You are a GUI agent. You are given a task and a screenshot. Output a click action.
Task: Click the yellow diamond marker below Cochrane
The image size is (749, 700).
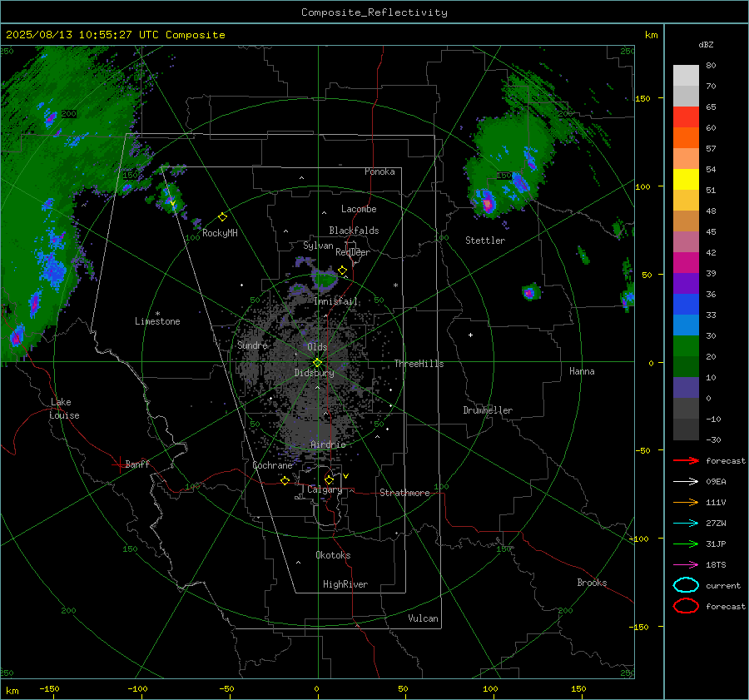[285, 480]
